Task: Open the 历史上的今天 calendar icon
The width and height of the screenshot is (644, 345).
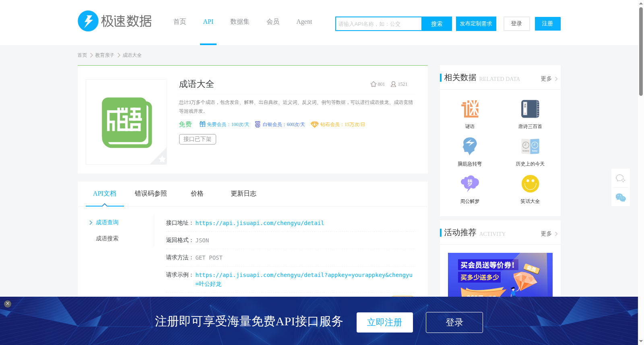Action: [x=530, y=146]
